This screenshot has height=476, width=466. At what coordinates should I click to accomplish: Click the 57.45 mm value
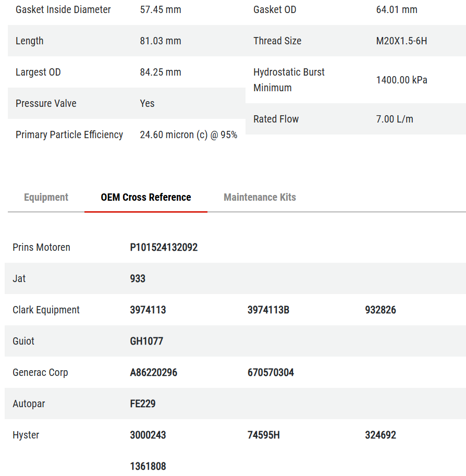pos(161,10)
